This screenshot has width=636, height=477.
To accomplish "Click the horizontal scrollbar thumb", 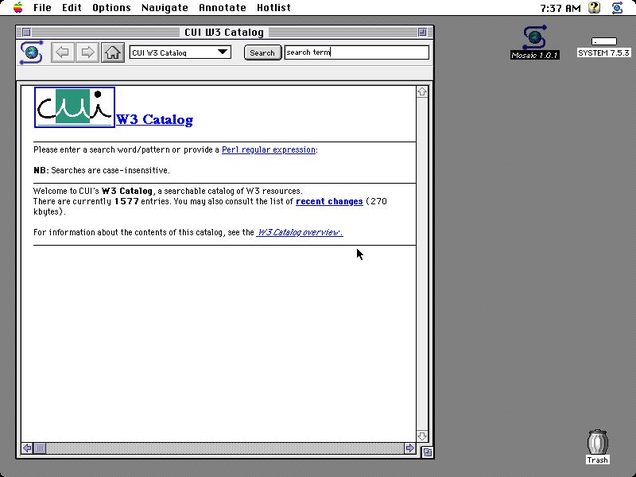I will [40, 448].
